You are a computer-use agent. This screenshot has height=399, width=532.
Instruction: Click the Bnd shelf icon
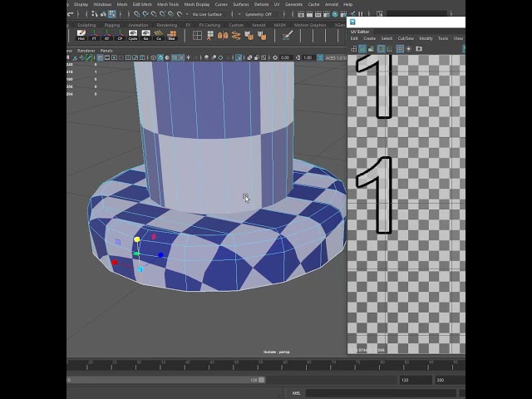172,35
